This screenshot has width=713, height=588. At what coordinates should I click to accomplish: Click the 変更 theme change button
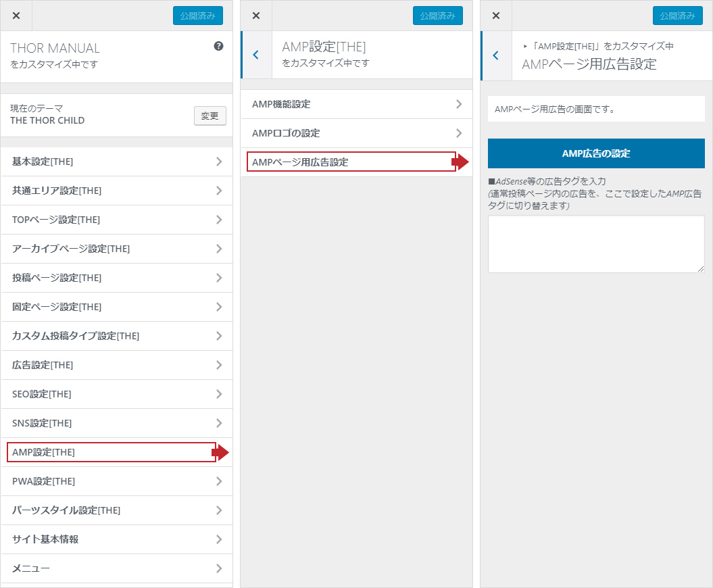coord(210,116)
